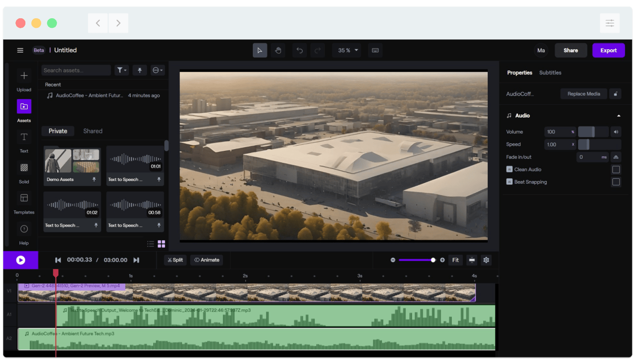635x364 pixels.
Task: Click the Export button
Action: pos(608,50)
